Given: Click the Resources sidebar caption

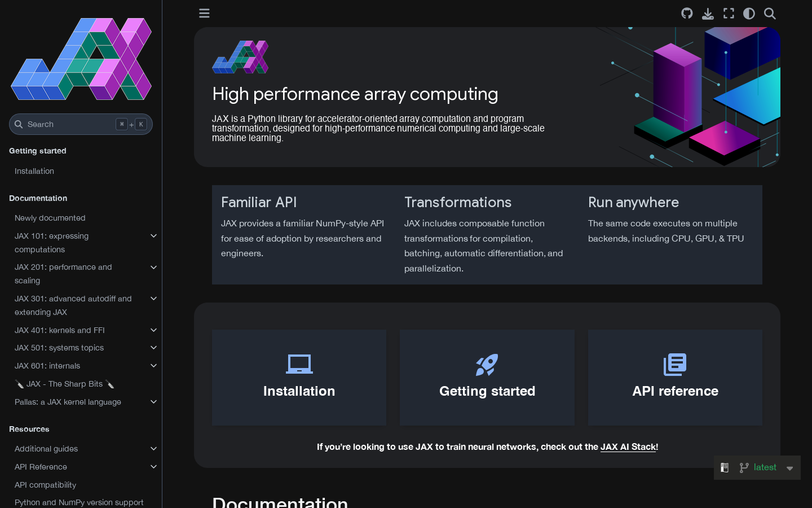Looking at the screenshot, I should pos(29,429).
